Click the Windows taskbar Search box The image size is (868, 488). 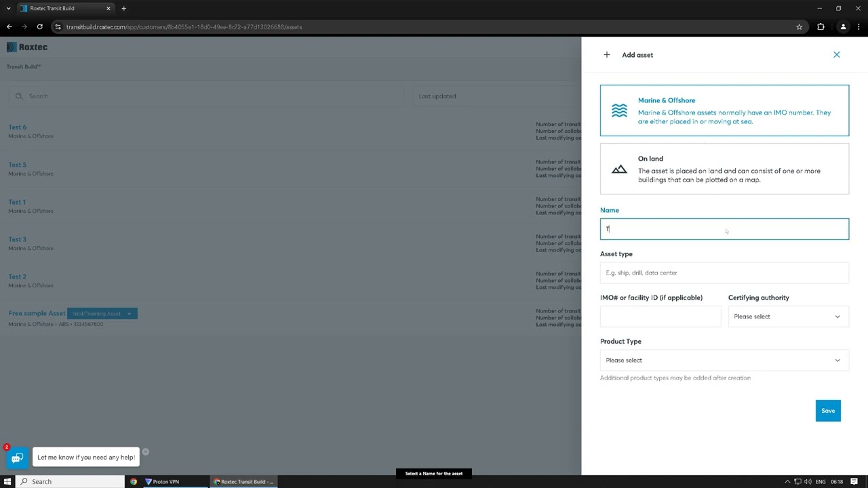[71, 481]
